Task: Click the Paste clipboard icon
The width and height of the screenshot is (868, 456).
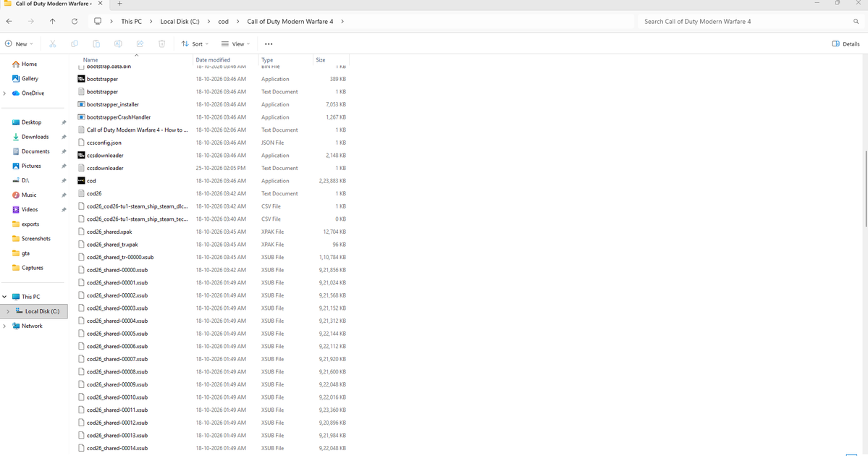Action: 96,43
